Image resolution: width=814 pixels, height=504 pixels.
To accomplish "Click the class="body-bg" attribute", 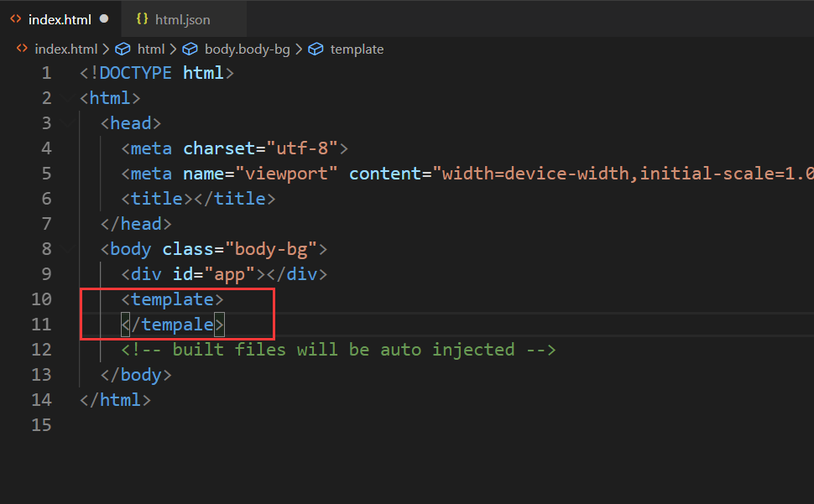I will pyautogui.click(x=240, y=249).
